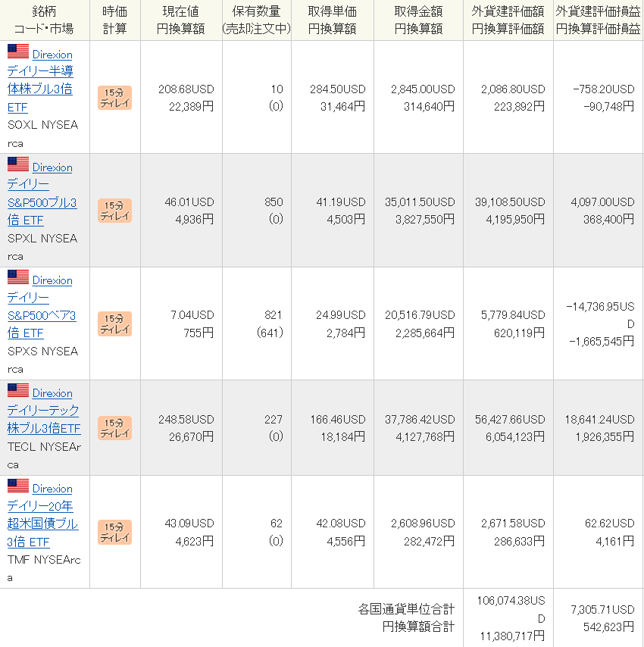Select the TMF current price 43.09USD
Image resolution: width=644 pixels, height=647 pixels.
(x=189, y=524)
